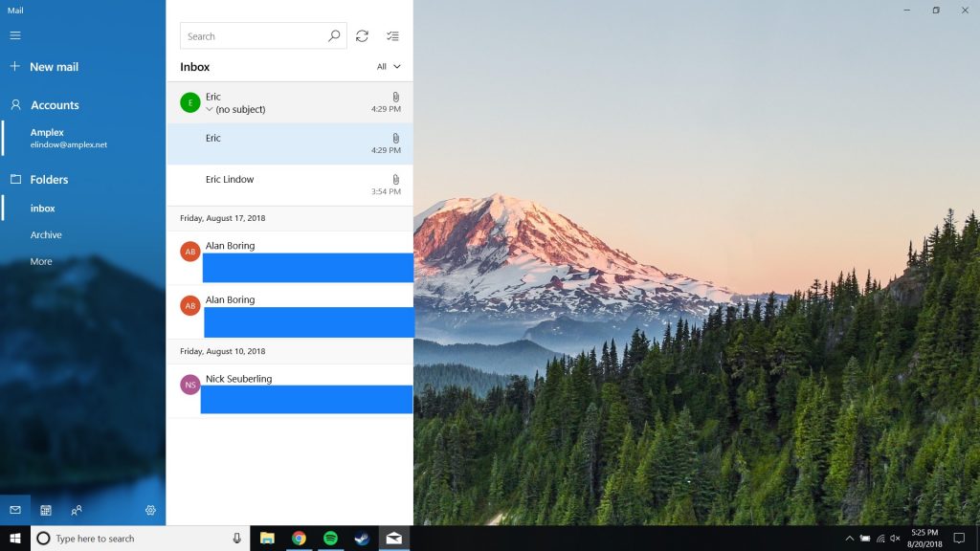980x551 pixels.
Task: Sync the mailbox with the refresh icon
Action: point(362,35)
